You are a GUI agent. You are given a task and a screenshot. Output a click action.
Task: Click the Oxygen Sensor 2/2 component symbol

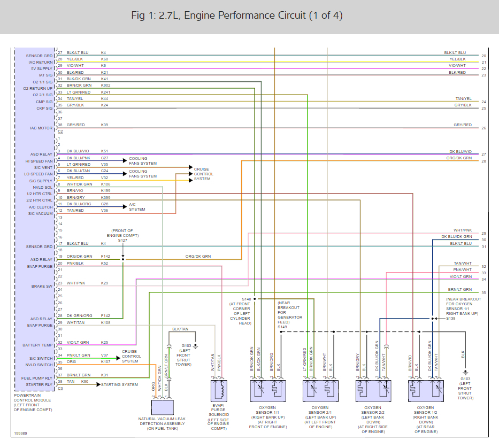[373, 391]
